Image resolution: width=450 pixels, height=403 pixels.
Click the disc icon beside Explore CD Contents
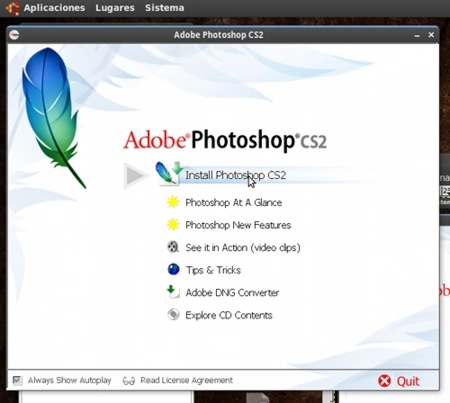[x=173, y=314]
